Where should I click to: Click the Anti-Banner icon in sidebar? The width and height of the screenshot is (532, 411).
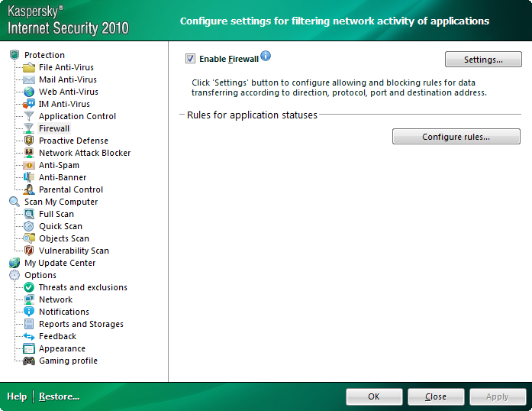pos(29,177)
